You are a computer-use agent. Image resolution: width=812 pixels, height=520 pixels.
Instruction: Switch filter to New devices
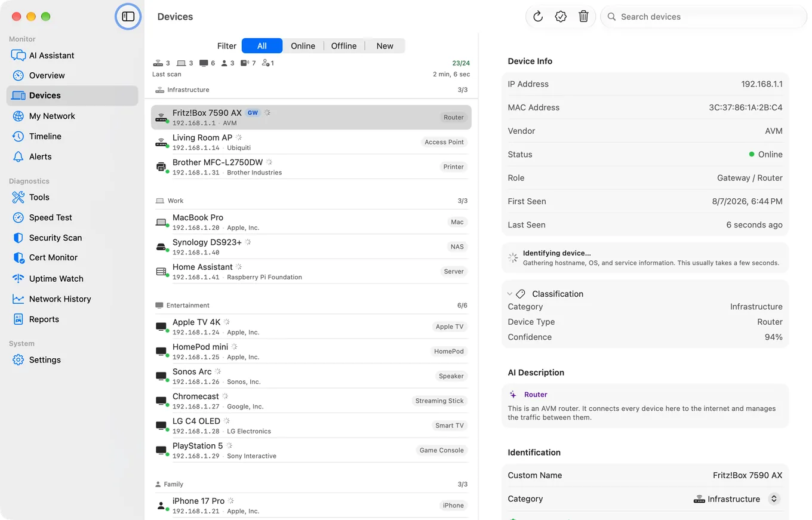[385, 46]
